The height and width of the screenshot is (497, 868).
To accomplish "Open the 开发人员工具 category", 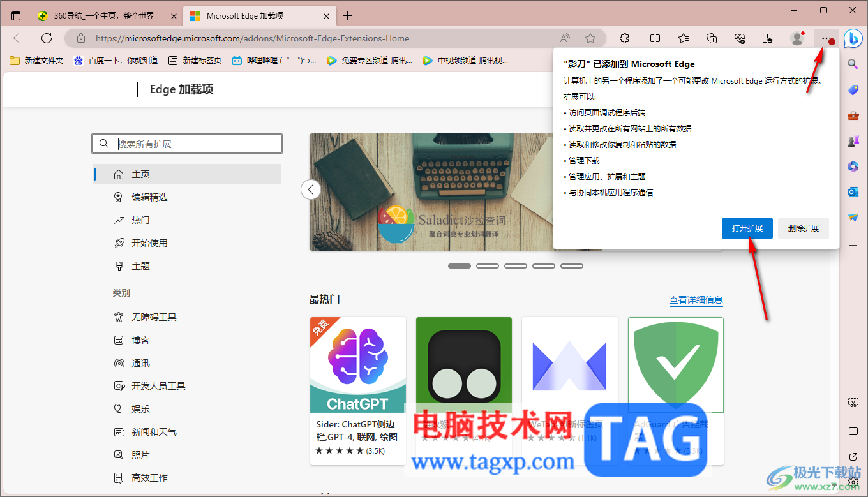I will pos(187,386).
